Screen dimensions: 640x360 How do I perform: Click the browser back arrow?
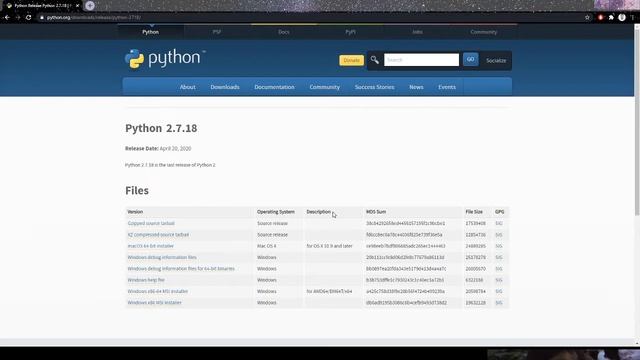click(x=7, y=18)
